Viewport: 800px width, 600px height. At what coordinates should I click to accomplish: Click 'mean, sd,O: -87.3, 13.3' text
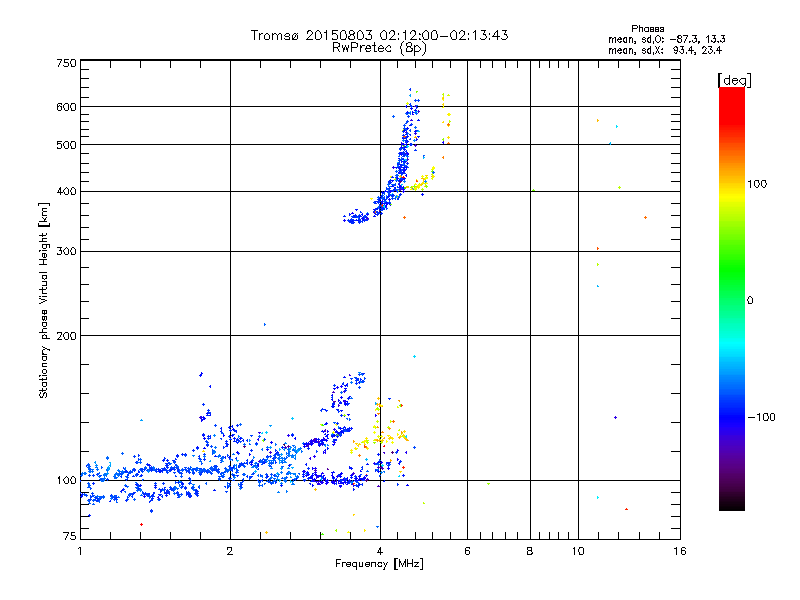pos(666,39)
